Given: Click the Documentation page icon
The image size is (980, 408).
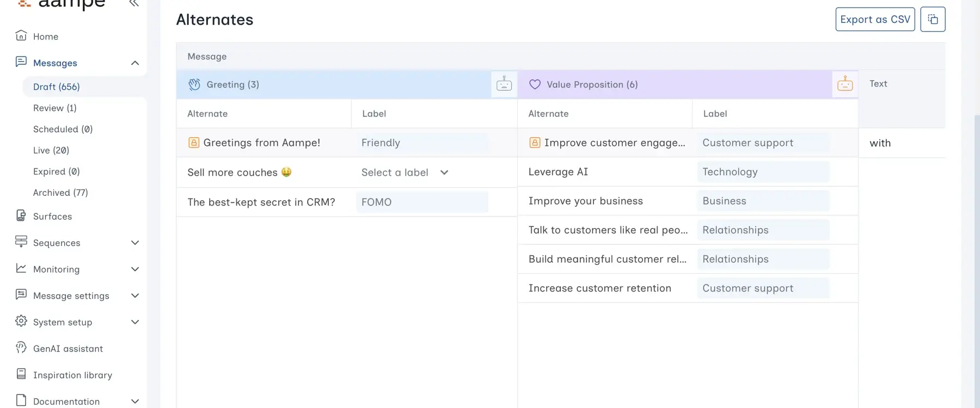Looking at the screenshot, I should pyautogui.click(x=21, y=400).
